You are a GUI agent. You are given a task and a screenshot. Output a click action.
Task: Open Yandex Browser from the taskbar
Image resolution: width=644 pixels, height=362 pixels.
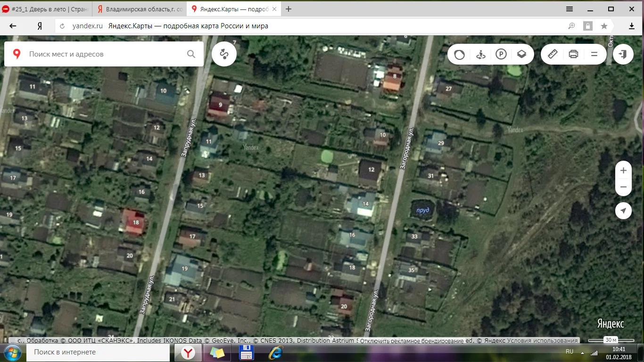point(189,353)
